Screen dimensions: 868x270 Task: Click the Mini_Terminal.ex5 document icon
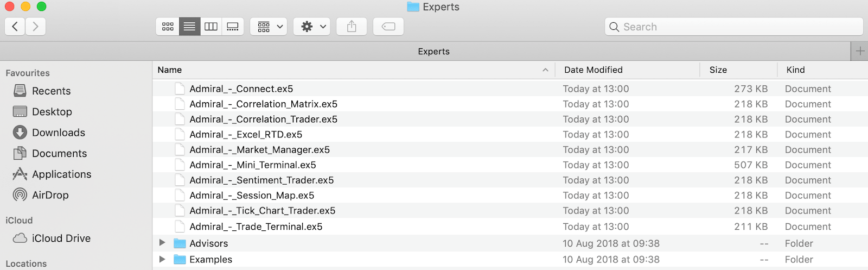(x=180, y=165)
